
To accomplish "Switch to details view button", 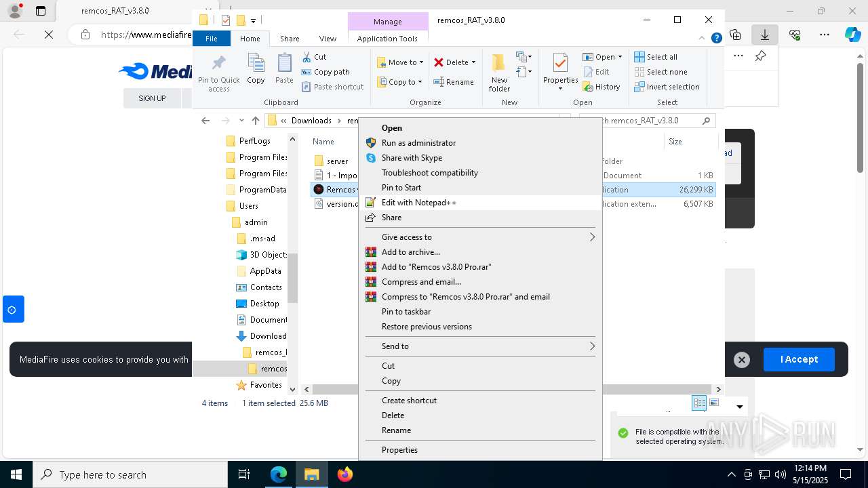I will pos(699,403).
